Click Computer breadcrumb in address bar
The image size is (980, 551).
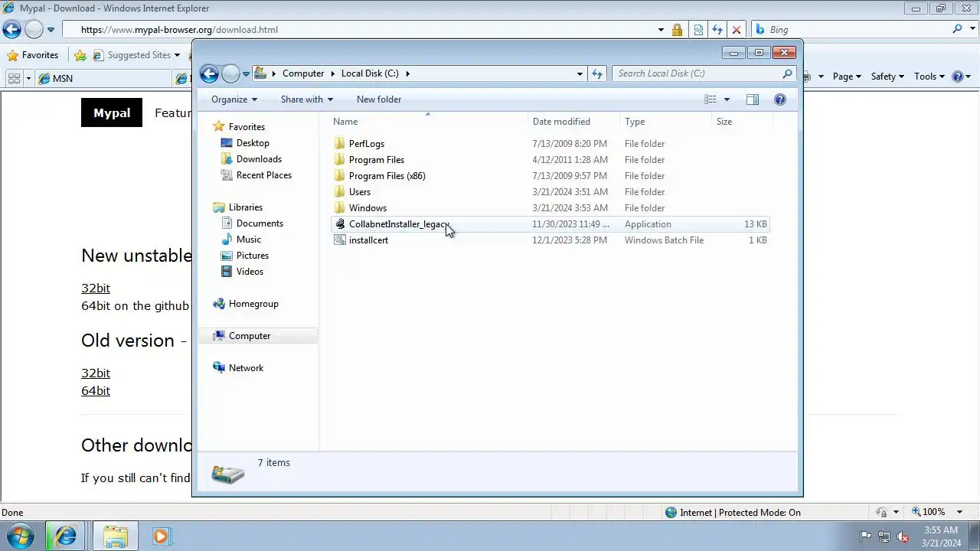pos(303,73)
